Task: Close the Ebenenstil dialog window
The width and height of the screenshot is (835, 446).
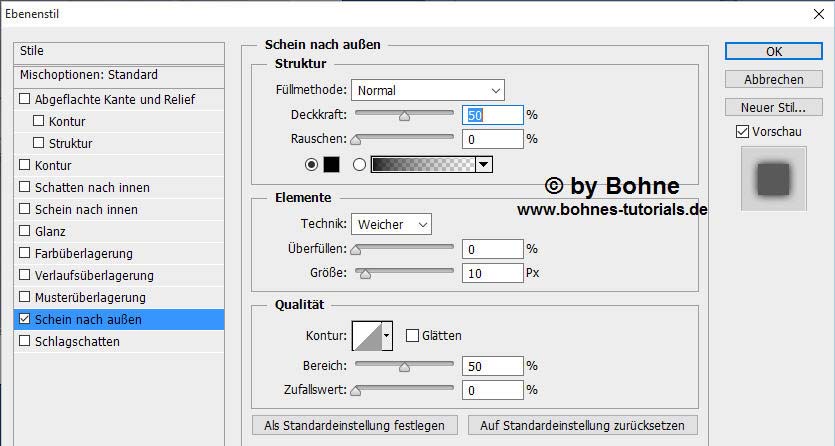Action: click(816, 14)
